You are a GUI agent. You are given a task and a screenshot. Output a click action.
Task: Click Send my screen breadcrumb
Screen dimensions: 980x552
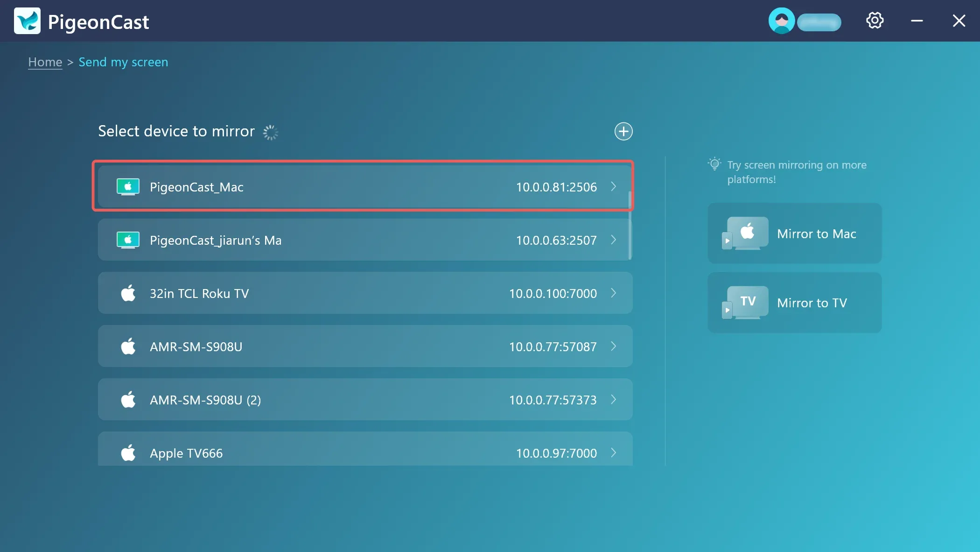123,62
